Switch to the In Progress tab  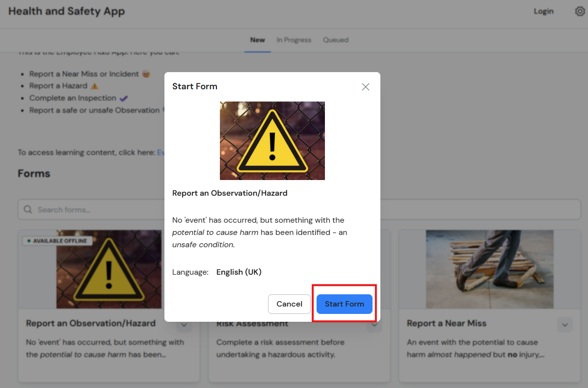coord(294,40)
